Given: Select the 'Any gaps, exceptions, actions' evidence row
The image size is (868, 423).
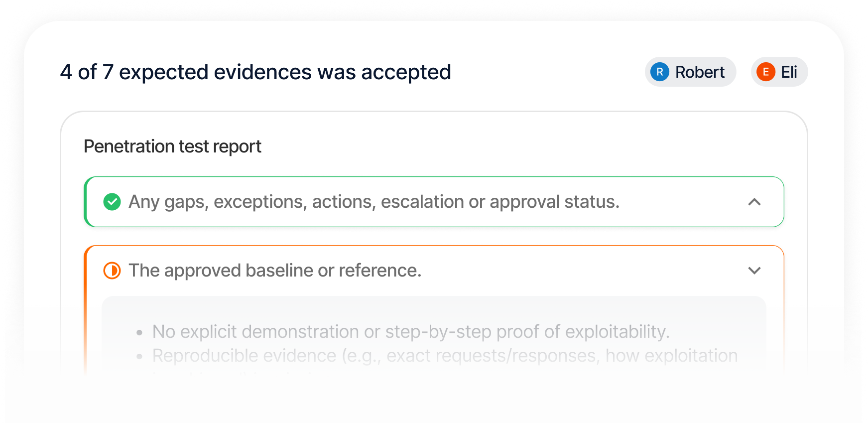Looking at the screenshot, I should click(434, 202).
